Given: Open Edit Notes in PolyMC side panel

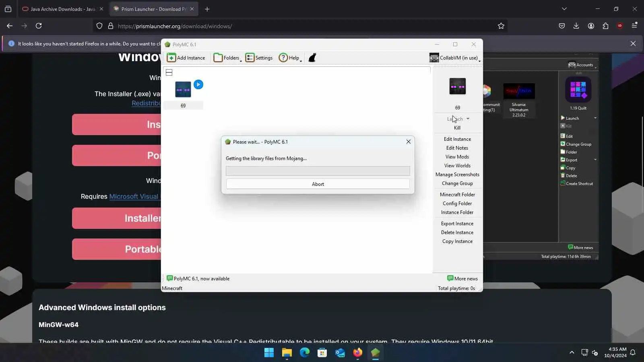Looking at the screenshot, I should [457, 148].
